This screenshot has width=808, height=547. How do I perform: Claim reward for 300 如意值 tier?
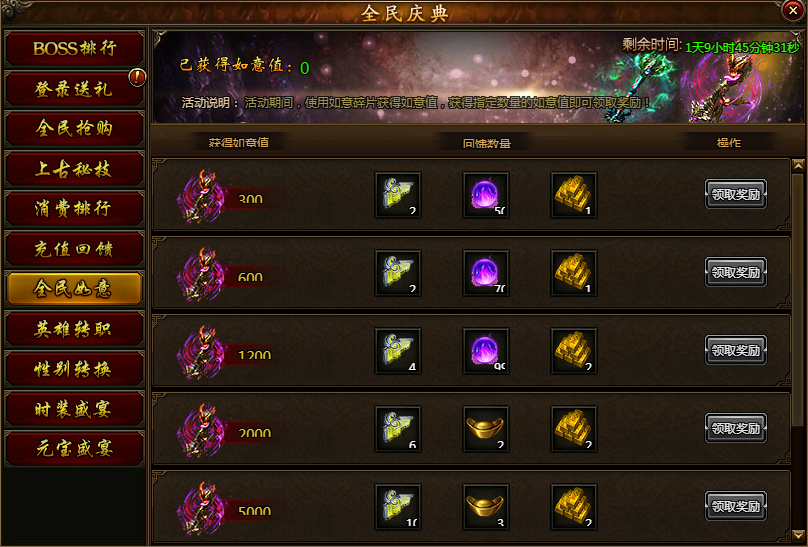click(736, 194)
